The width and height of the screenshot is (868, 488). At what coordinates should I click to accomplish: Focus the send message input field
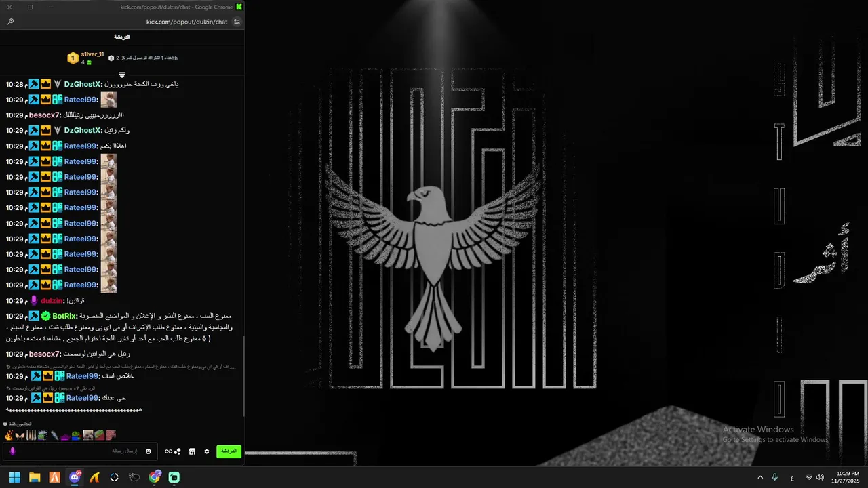click(80, 451)
